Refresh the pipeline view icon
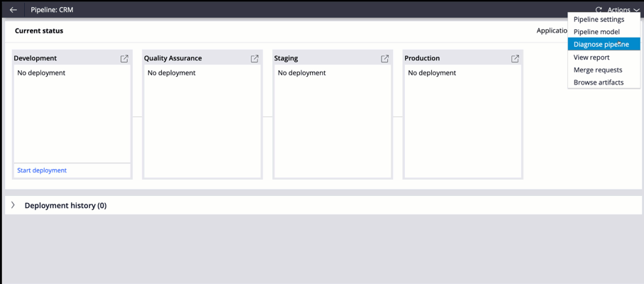 [x=599, y=10]
